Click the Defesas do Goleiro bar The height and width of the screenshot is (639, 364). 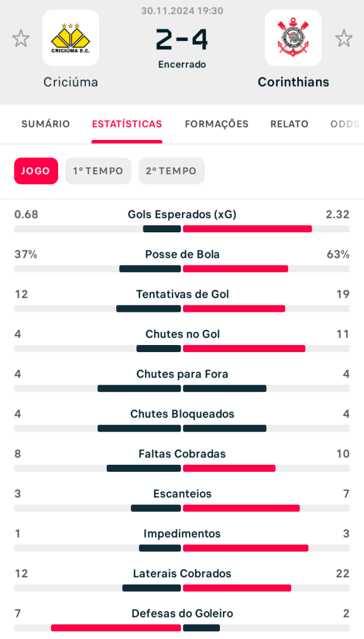coord(182,628)
